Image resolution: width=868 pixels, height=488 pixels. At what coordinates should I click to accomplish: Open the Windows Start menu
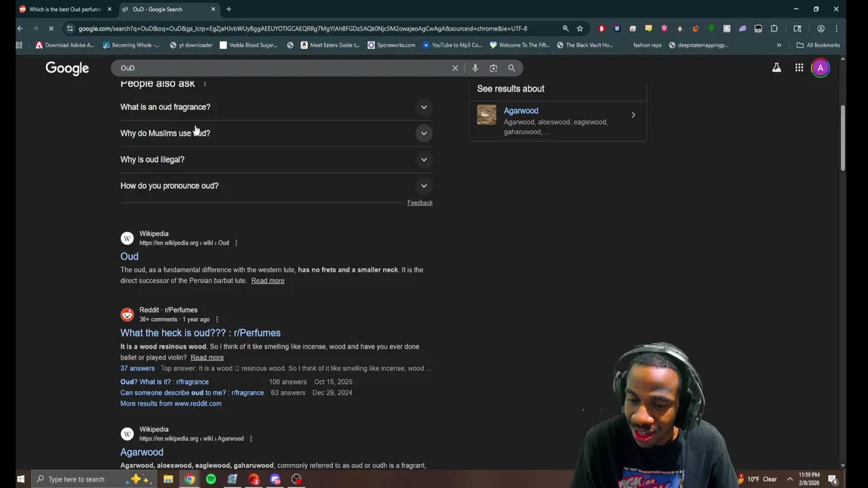coord(20,479)
